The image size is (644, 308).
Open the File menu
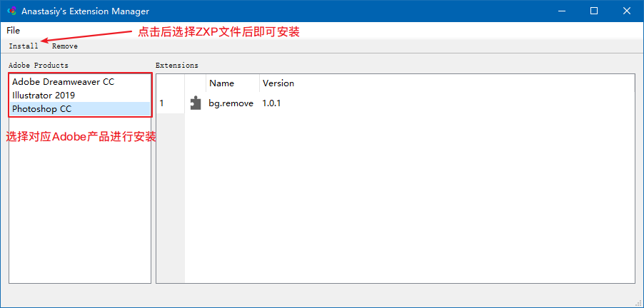click(x=13, y=31)
